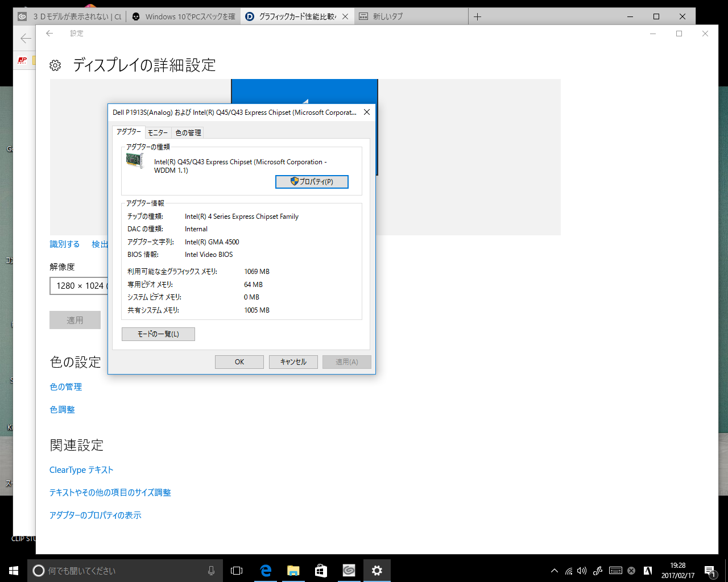Open the volume control in system tray
Image resolution: width=728 pixels, height=582 pixels.
(x=582, y=571)
